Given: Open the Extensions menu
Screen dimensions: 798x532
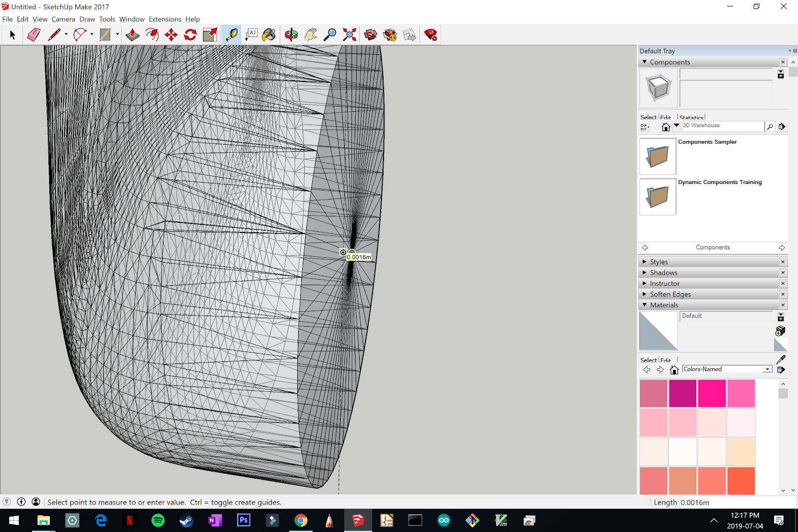Looking at the screenshot, I should (x=165, y=19).
